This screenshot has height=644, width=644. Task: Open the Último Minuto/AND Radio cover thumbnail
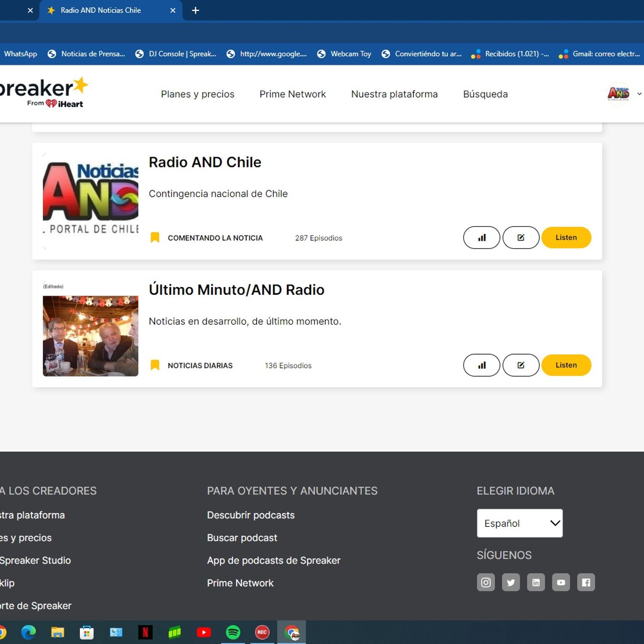90,328
